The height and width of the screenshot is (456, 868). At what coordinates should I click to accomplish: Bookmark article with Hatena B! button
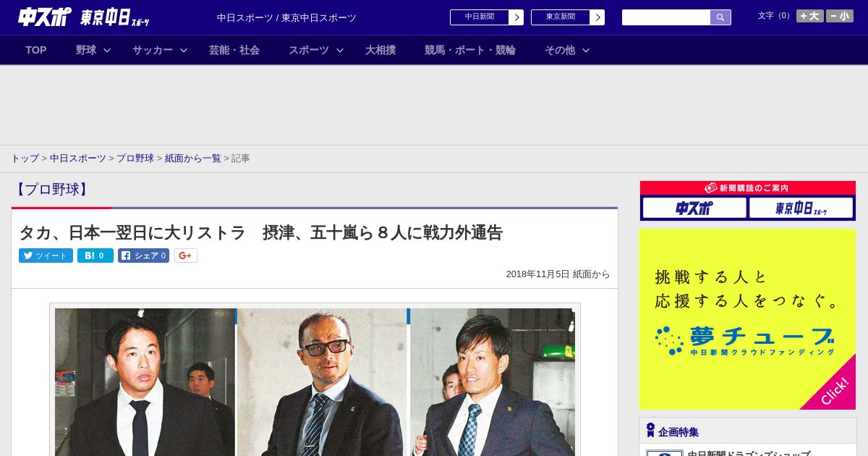(95, 256)
